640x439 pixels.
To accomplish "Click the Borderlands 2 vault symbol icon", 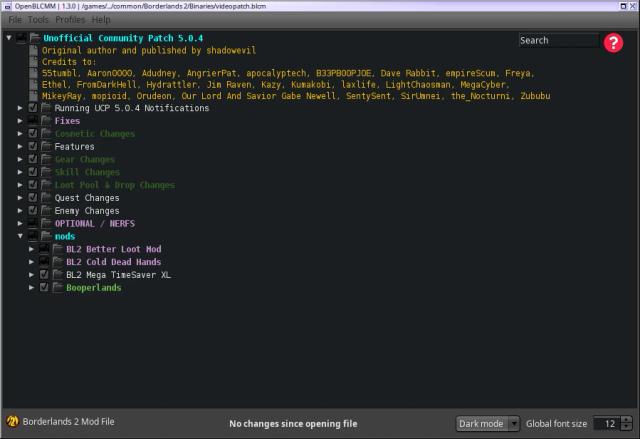I will pos(13,422).
